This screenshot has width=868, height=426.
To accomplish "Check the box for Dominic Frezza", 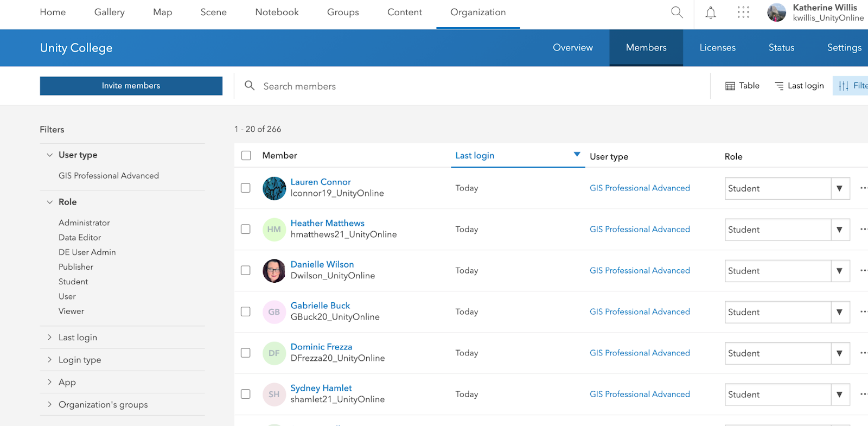I will [x=246, y=353].
